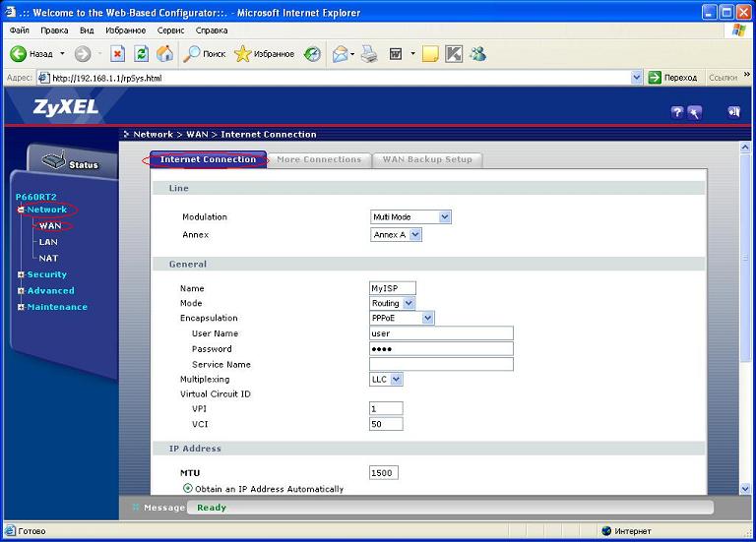Click the scrollbar up arrow

(745, 147)
